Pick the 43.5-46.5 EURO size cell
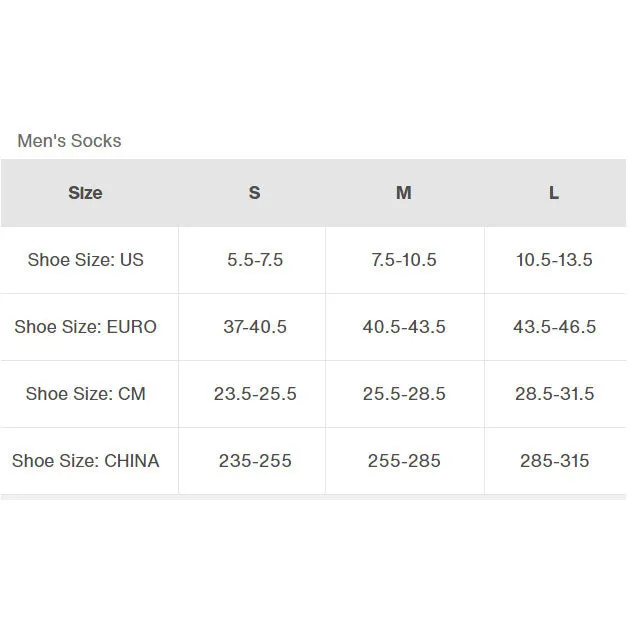 pos(554,327)
